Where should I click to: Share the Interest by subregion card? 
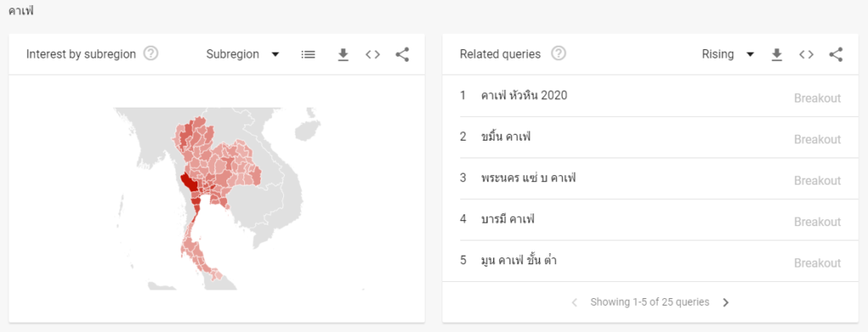[403, 54]
